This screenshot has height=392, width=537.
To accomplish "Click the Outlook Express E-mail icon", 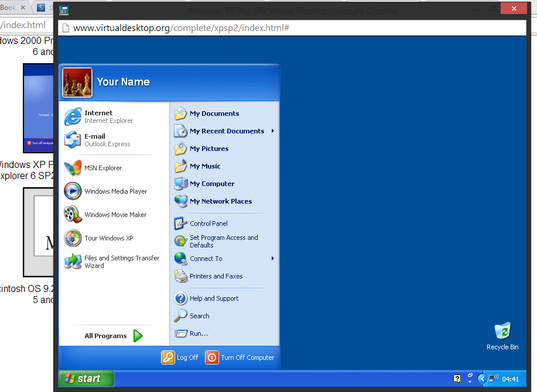I will pos(73,140).
